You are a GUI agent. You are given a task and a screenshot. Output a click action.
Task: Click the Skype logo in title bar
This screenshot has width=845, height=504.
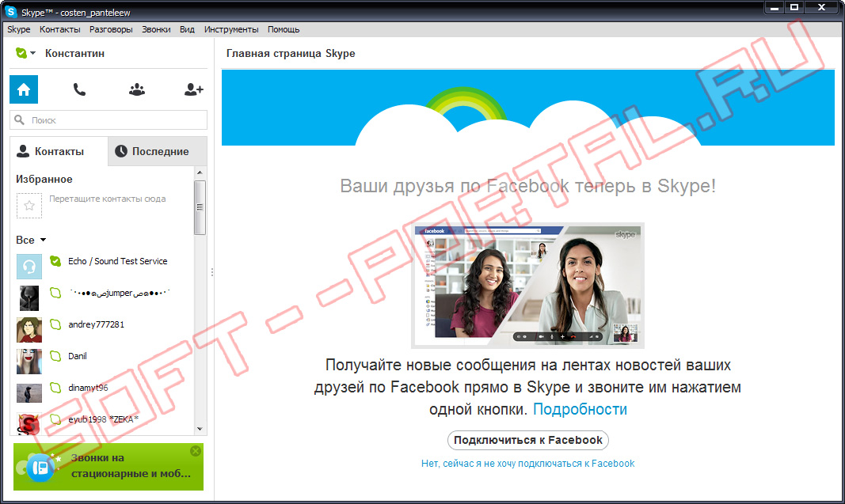(x=11, y=11)
